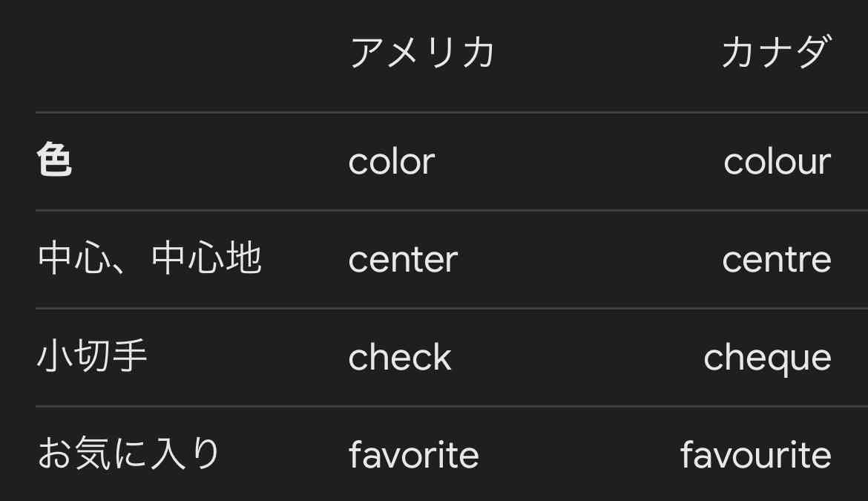Click the word color in the American column
The height and width of the screenshot is (501, 868).
(392, 162)
